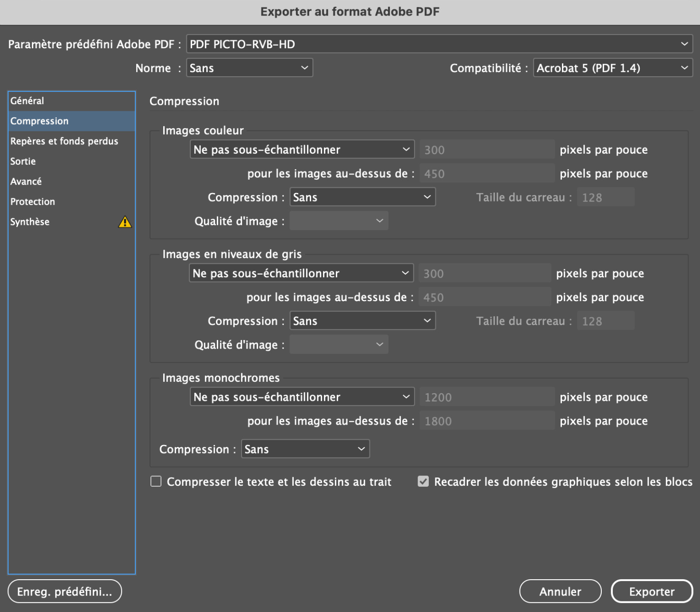700x612 pixels.
Task: Select Protection in the sidebar list
Action: click(33, 202)
